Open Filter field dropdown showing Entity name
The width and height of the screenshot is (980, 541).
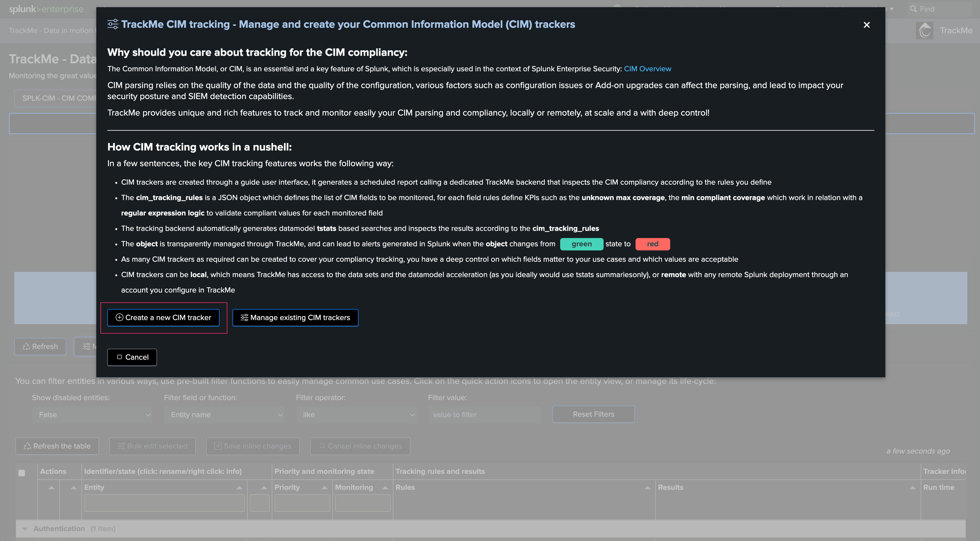[225, 415]
